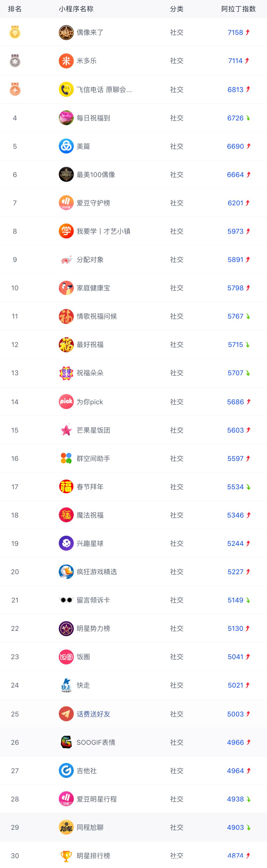
Task: Click the 群空间助手 colorful dots icon
Action: tap(66, 458)
